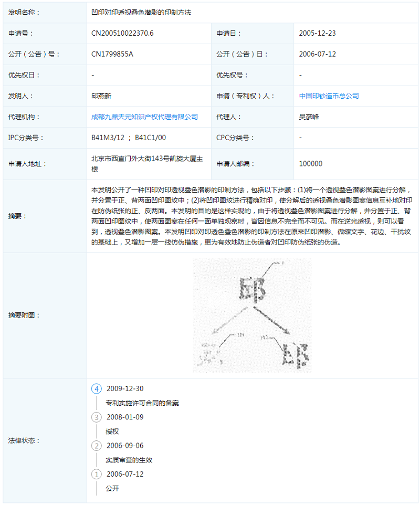
Task: Click the 2008-01-09 timeline date
Action: [125, 417]
